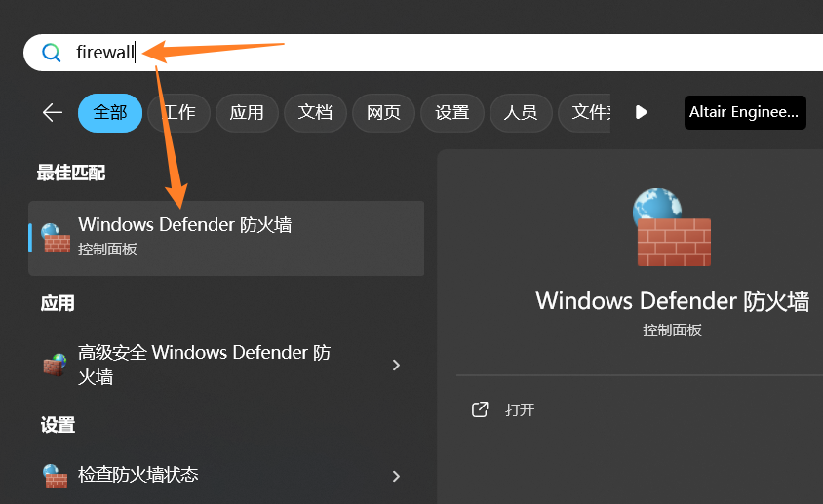
Task: Switch to the 文档 filter tab
Action: (315, 112)
